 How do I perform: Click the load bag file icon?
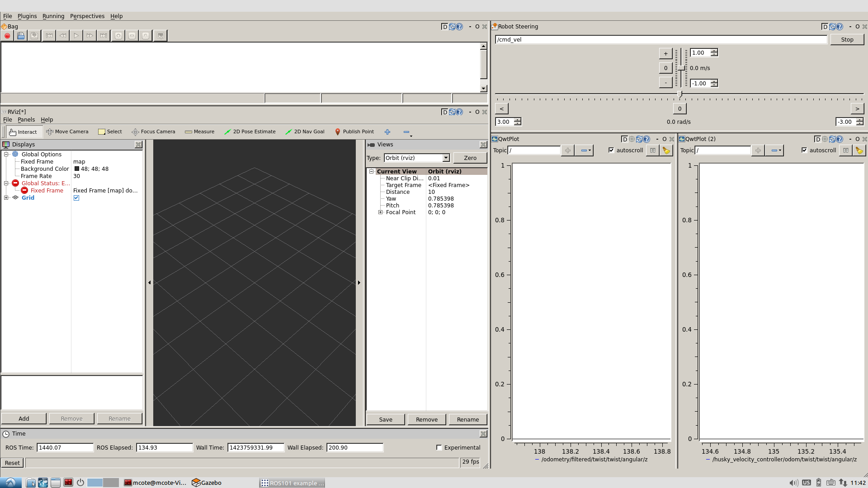point(21,36)
